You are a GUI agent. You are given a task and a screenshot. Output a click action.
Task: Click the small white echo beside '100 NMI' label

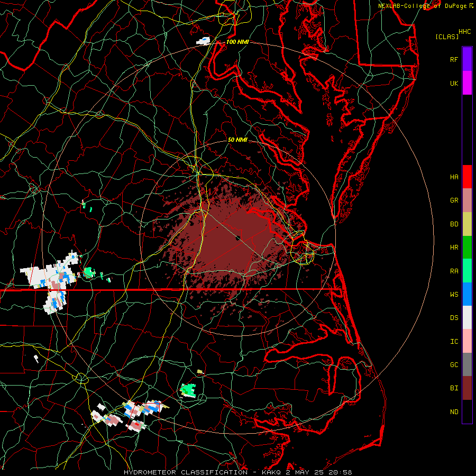click(x=203, y=41)
